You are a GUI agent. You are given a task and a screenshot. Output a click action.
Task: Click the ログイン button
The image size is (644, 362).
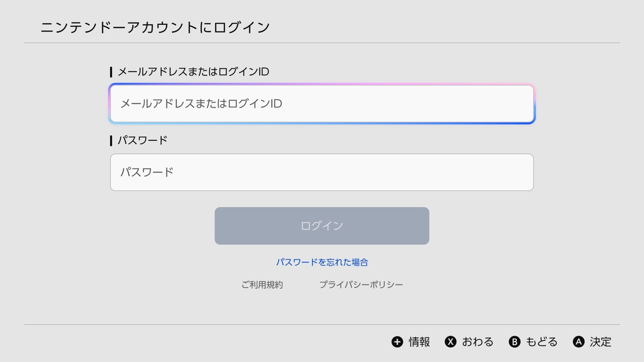click(x=322, y=226)
